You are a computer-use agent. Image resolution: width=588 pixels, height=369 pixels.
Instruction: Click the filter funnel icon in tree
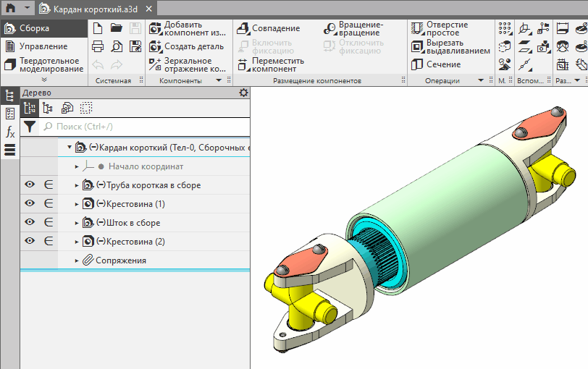click(29, 127)
